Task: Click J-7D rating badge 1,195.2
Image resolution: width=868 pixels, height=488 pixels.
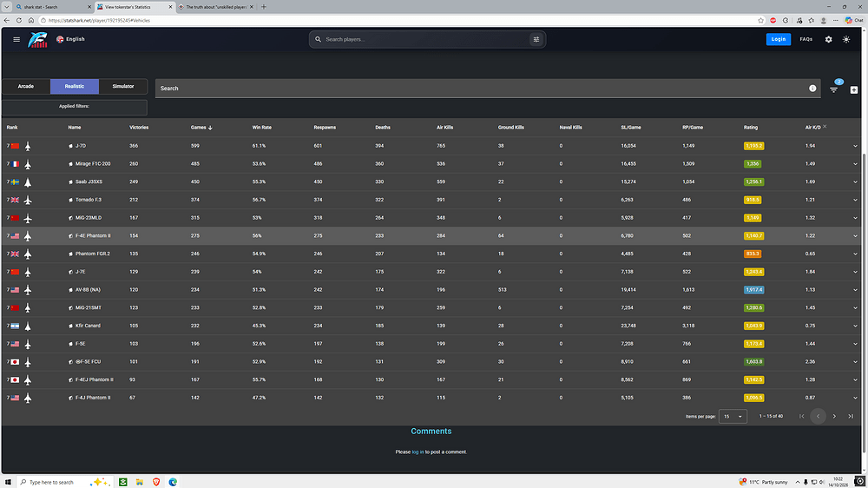Action: [754, 146]
